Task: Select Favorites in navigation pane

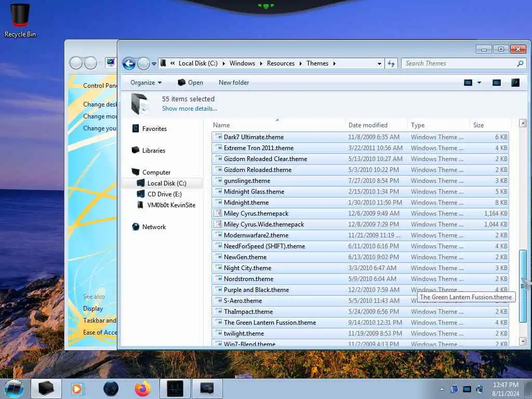Action: pyautogui.click(x=154, y=129)
